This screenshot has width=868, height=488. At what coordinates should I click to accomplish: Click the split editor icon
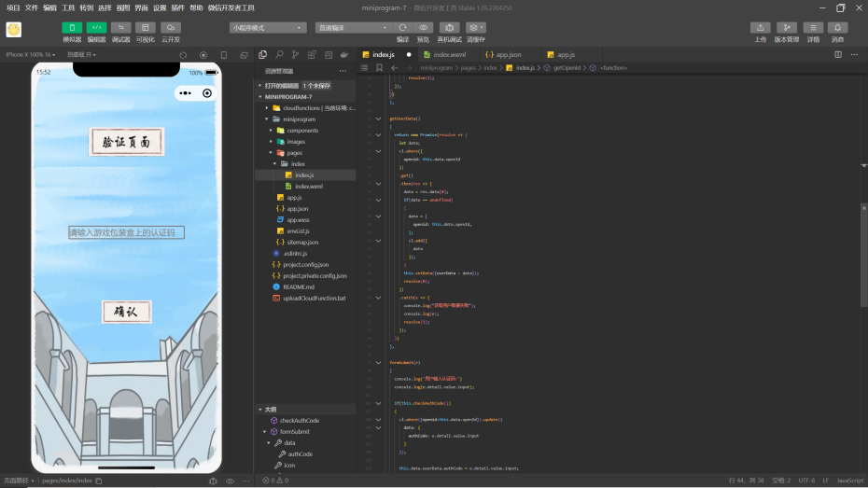click(x=837, y=55)
